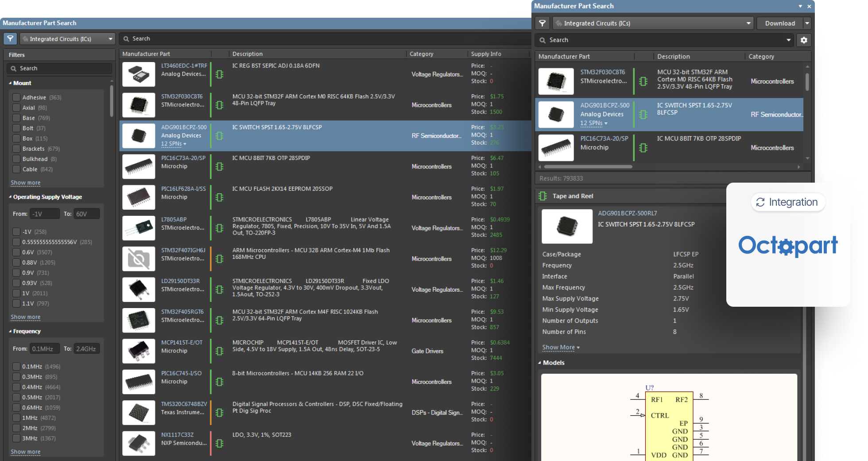The width and height of the screenshot is (868, 461).
Task: Click component icon for PIC16C745-I/SO row
Action: [219, 382]
